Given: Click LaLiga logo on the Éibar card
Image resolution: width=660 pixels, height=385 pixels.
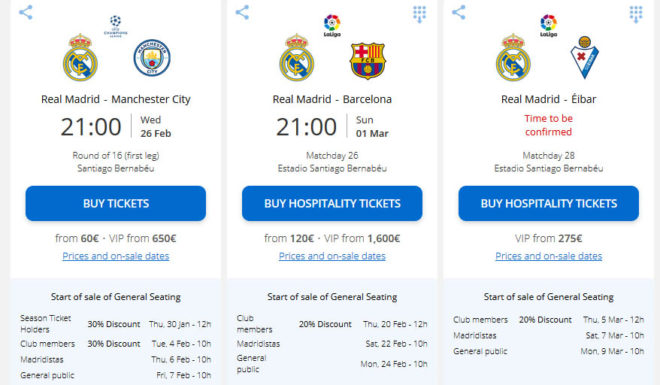Looking at the screenshot, I should pos(548,26).
